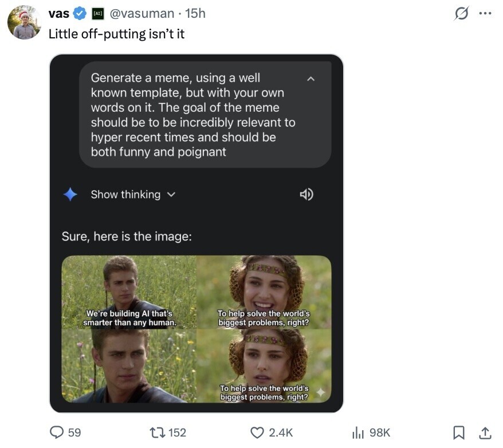Like the tweet with 2.4K likes
Screen dimensions: 503x448
click(x=258, y=433)
